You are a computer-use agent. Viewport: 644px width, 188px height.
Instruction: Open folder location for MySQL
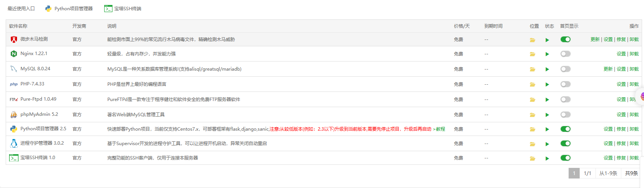pos(532,70)
